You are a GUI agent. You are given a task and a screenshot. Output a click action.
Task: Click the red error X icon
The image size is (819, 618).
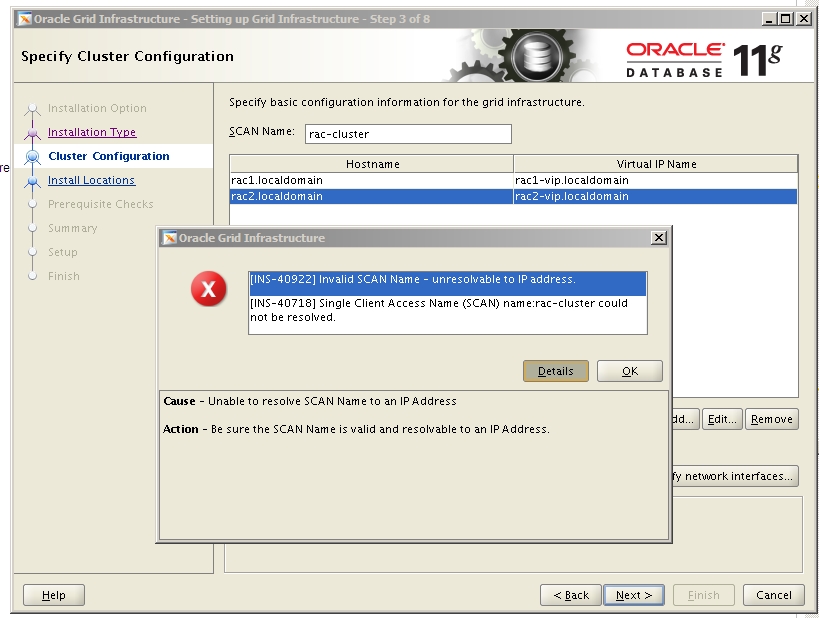tap(208, 289)
